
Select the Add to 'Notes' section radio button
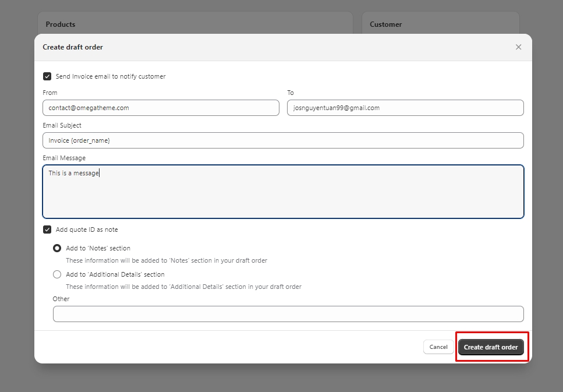tap(57, 248)
